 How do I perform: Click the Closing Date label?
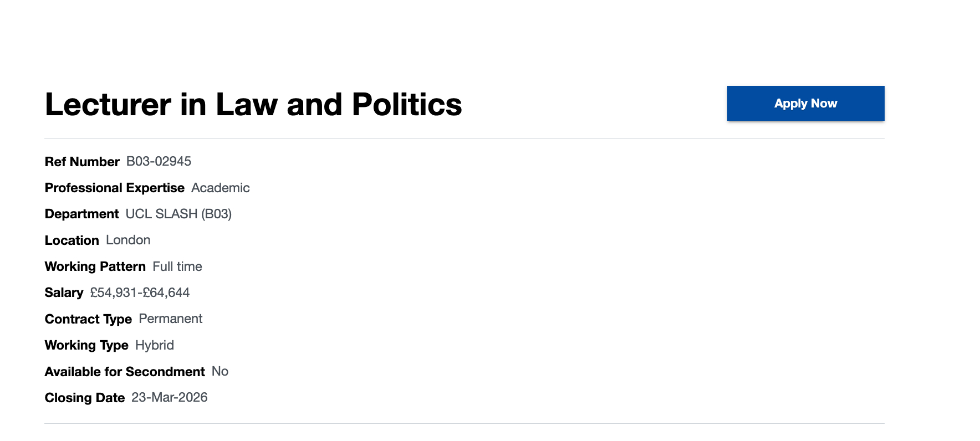[x=84, y=398]
